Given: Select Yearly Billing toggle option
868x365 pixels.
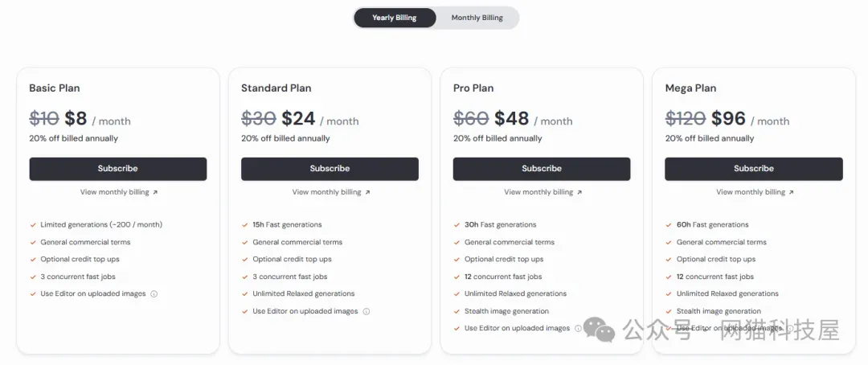Looking at the screenshot, I should click(x=395, y=18).
